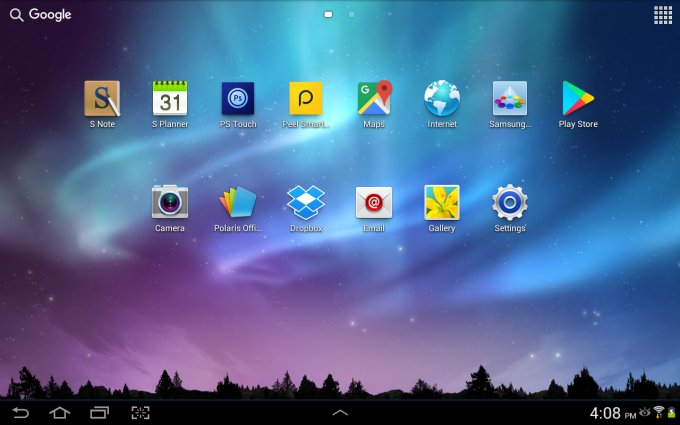Open the all-apps grid drawer
Viewport: 680px width, 425px height.
point(663,15)
